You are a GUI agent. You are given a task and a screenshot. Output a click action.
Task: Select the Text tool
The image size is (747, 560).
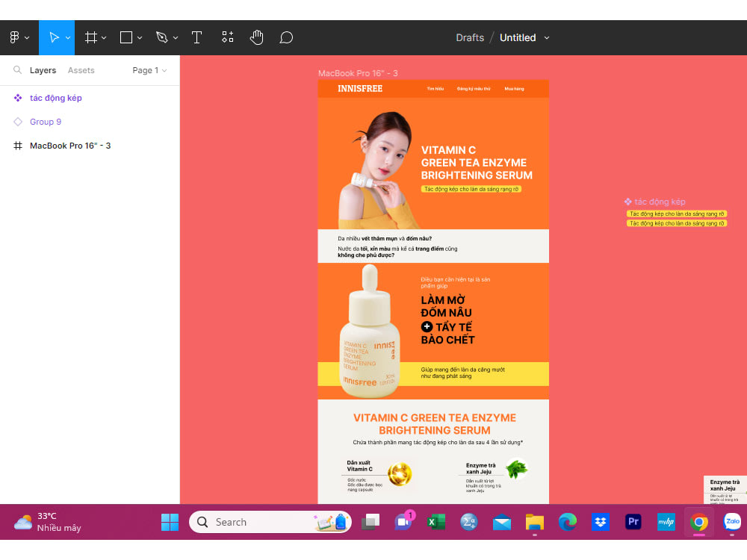(196, 37)
